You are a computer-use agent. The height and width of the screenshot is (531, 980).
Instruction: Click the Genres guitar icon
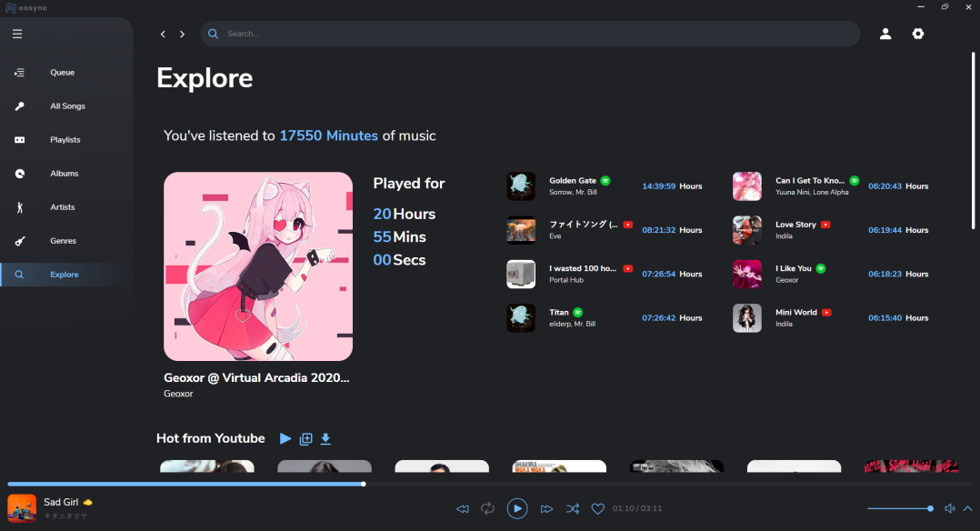(x=19, y=241)
